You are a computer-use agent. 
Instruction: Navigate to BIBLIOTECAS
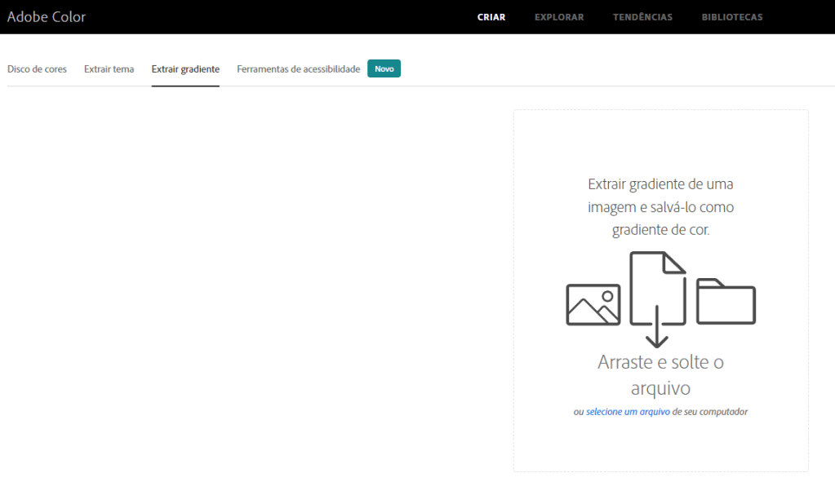(732, 17)
